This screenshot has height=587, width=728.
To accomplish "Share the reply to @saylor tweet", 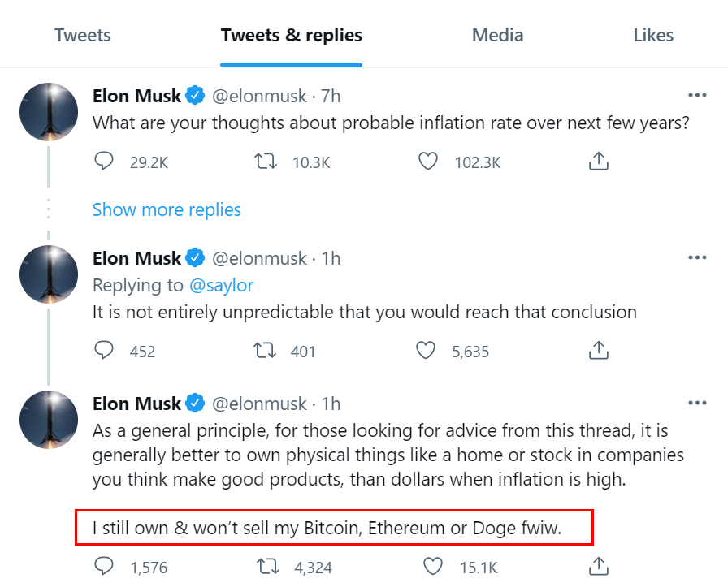I will 598,351.
